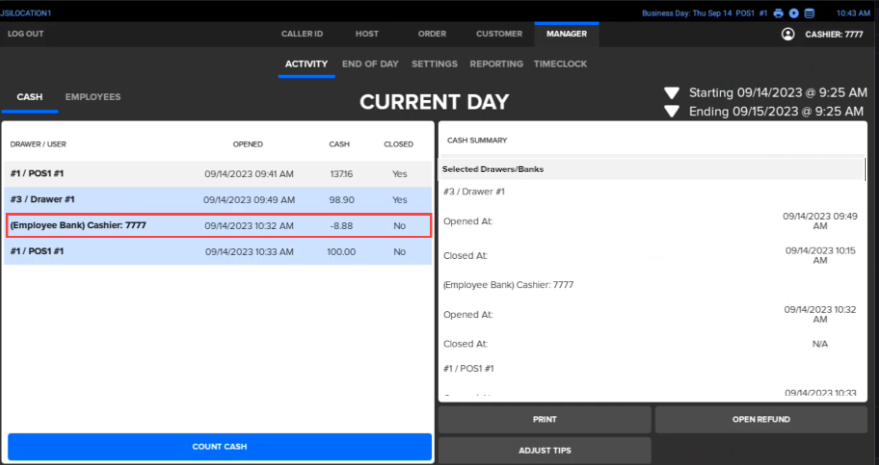Select the #3 / Drawer #1 row
The image size is (879, 465).
tap(218, 200)
